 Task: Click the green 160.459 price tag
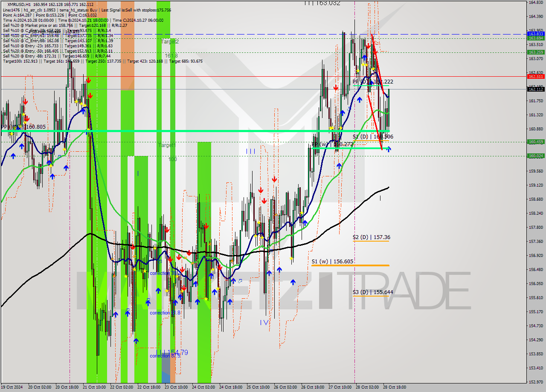536,142
